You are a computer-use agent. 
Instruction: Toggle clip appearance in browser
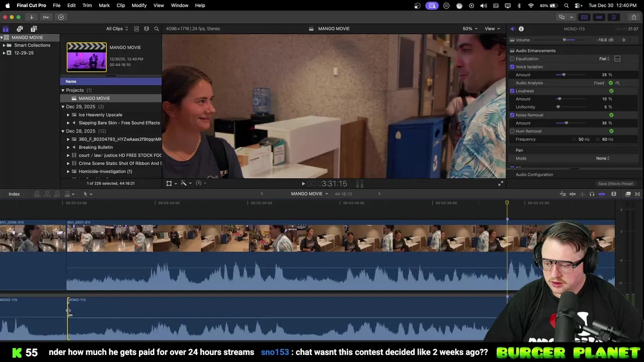click(136, 29)
